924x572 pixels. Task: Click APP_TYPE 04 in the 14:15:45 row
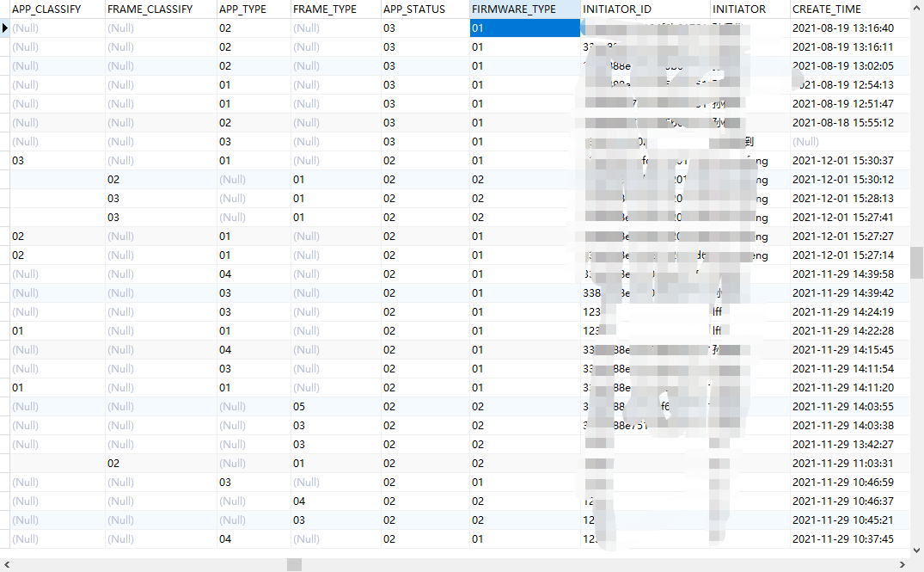click(254, 350)
